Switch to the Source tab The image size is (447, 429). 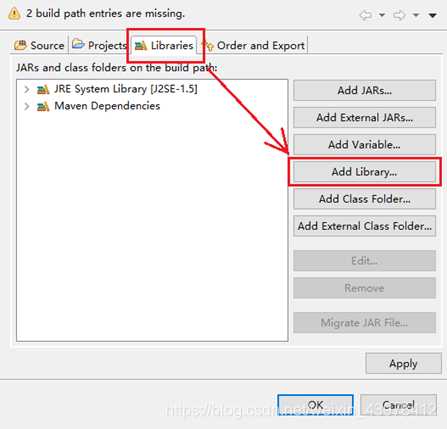(x=40, y=45)
